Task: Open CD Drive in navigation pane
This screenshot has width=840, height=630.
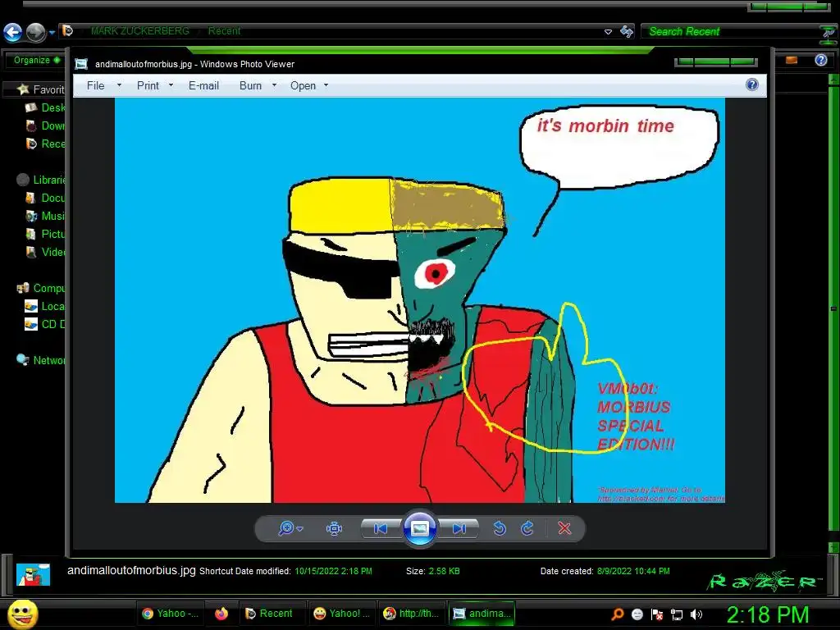Action: (x=46, y=324)
